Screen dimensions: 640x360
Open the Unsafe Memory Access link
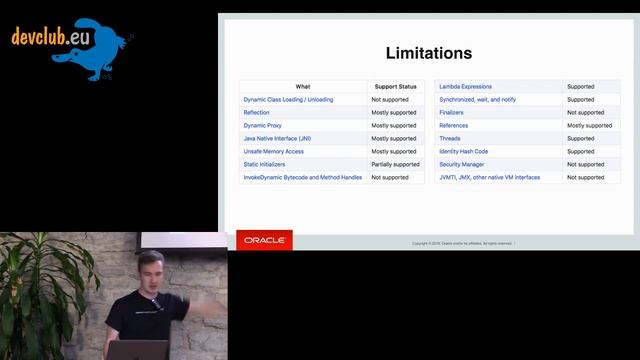[273, 151]
